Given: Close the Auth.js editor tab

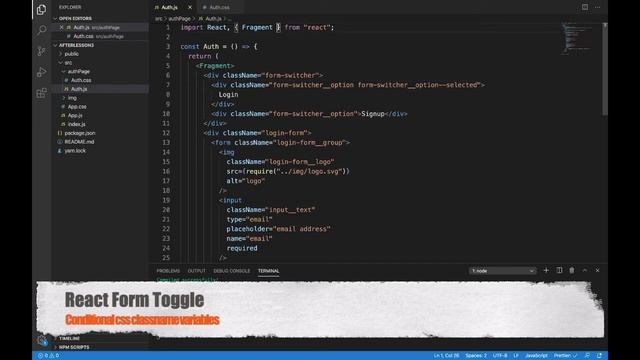Looking at the screenshot, I should [190, 7].
